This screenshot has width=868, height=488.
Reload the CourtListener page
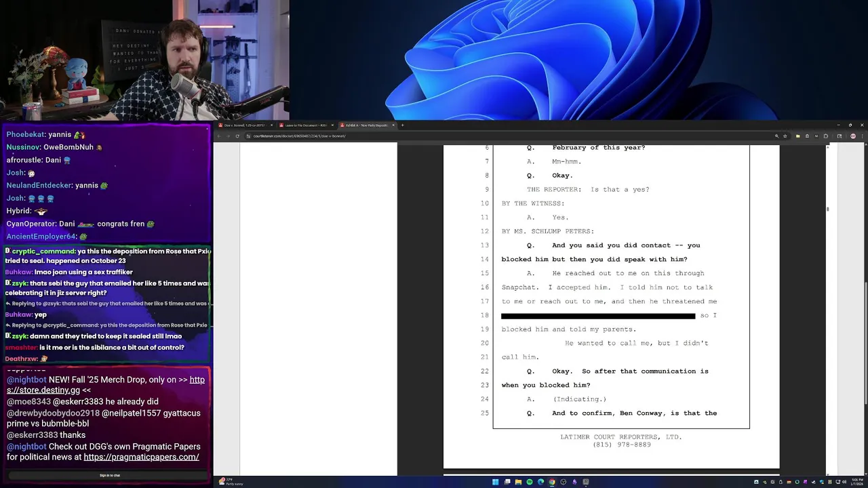(237, 136)
